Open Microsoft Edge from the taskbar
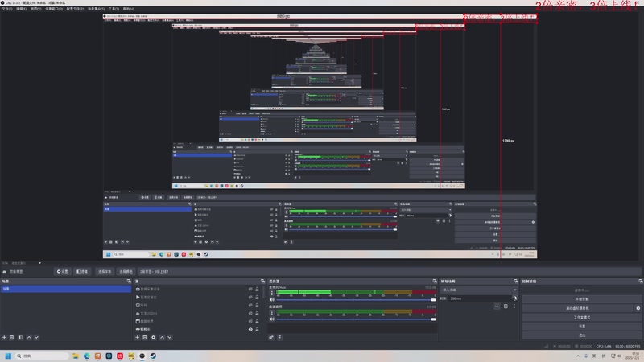Image resolution: width=644 pixels, height=362 pixels. 87,356
